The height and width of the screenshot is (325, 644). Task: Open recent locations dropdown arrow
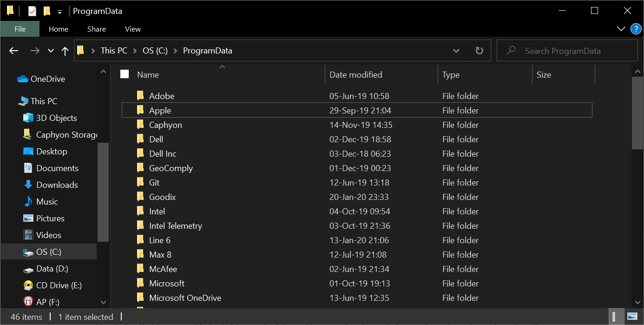tap(51, 51)
